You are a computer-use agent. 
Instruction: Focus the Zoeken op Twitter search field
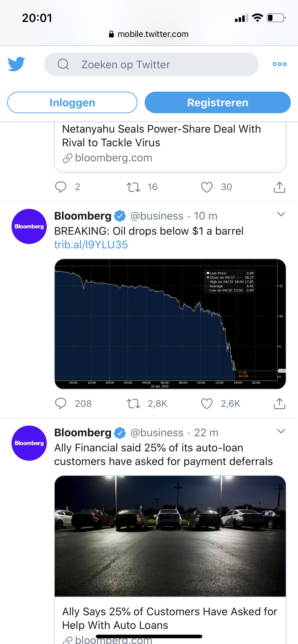point(151,64)
